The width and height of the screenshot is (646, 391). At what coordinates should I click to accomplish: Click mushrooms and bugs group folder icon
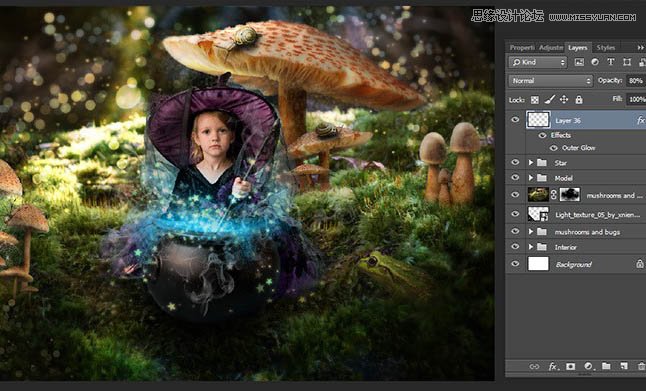[542, 232]
